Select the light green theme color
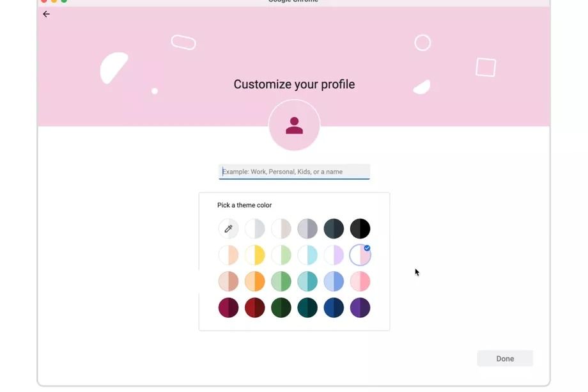Viewport: 588px width, 392px height. [x=281, y=255]
